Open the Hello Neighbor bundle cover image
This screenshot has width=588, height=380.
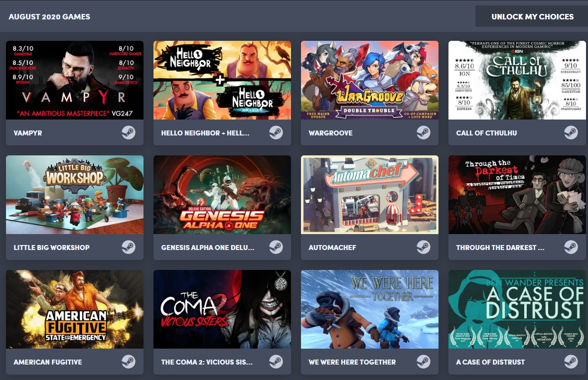(222, 80)
